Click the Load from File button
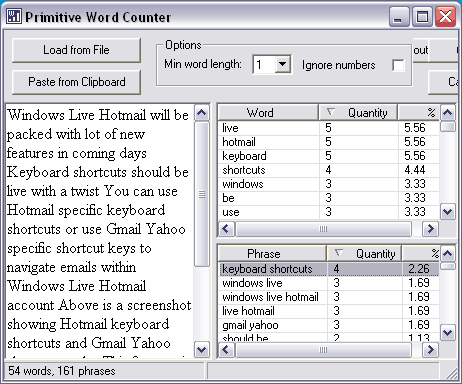 point(76,50)
